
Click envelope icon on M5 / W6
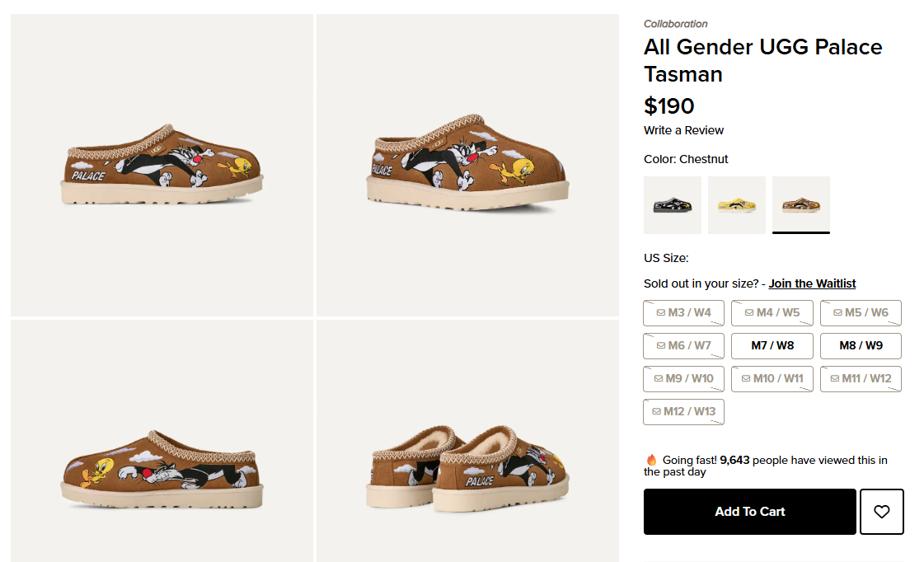[x=837, y=313]
